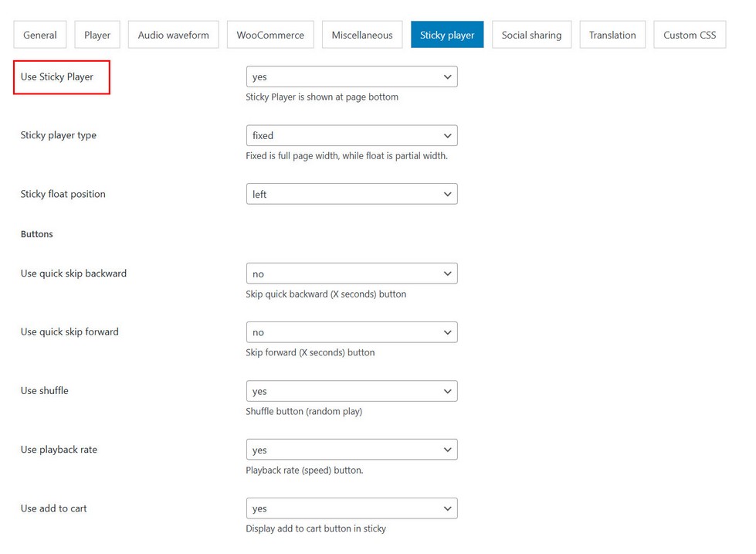Expand the Use add to cart dropdown
The image size is (756, 554).
[351, 508]
